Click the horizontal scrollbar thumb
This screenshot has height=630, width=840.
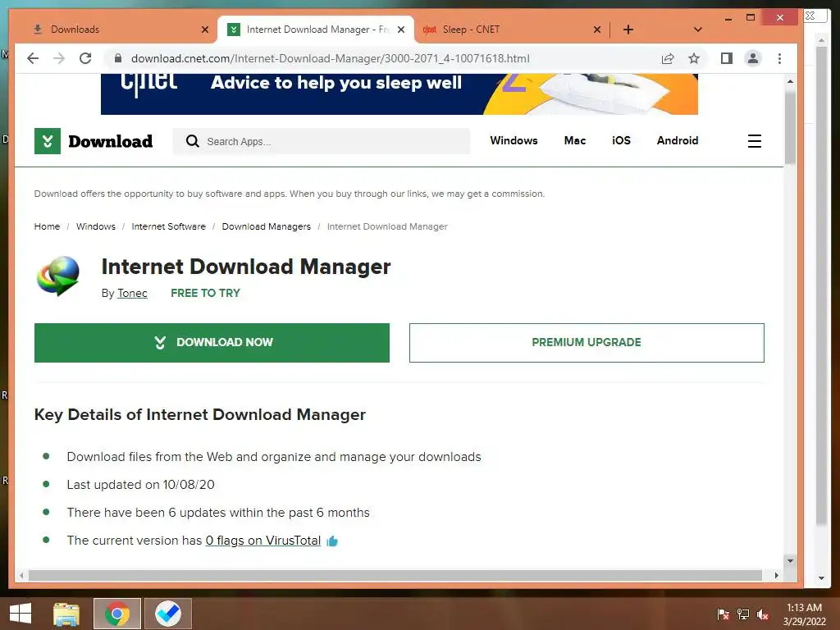click(x=395, y=575)
